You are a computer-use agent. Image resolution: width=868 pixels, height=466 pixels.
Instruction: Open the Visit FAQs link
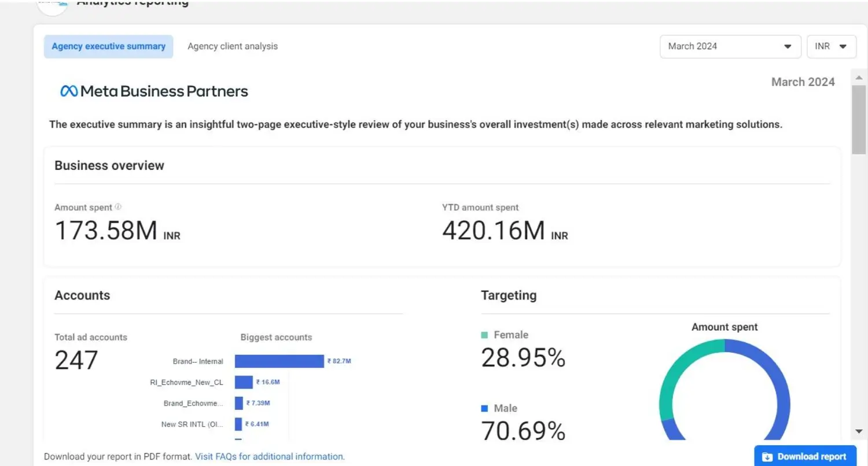pyautogui.click(x=270, y=457)
